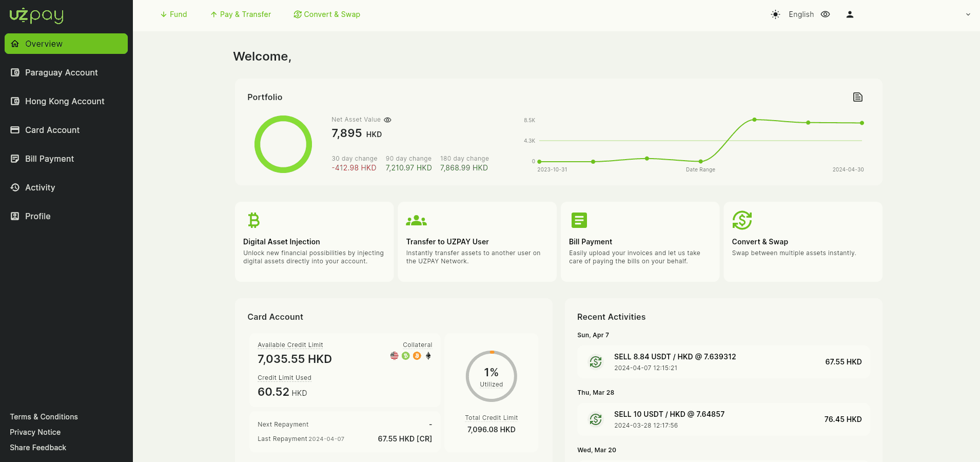Open the Fund menu in top bar
This screenshot has width=980, height=462.
pos(173,14)
